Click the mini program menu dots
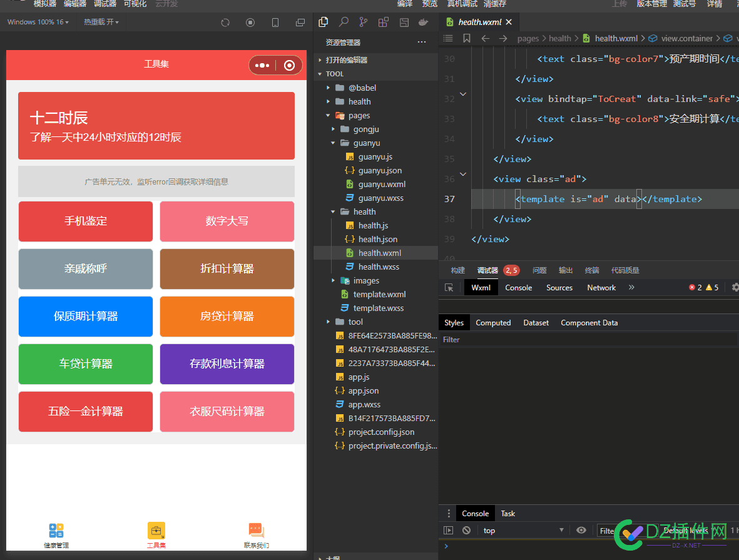 point(262,66)
